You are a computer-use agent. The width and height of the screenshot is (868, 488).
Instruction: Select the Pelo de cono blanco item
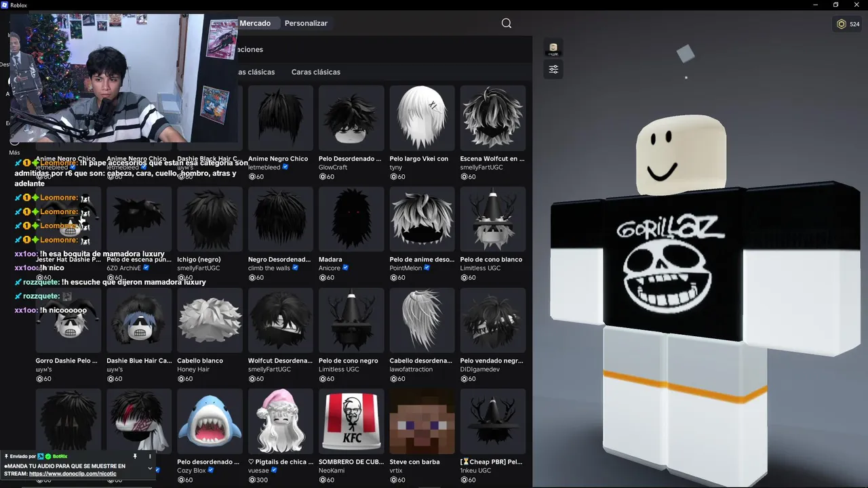[492, 219]
